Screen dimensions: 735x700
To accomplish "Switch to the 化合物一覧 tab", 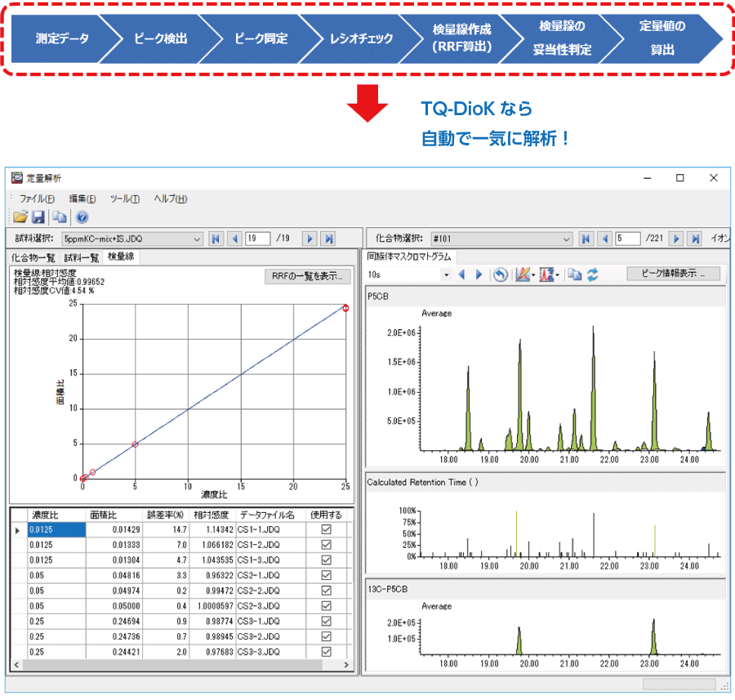I will point(33,257).
